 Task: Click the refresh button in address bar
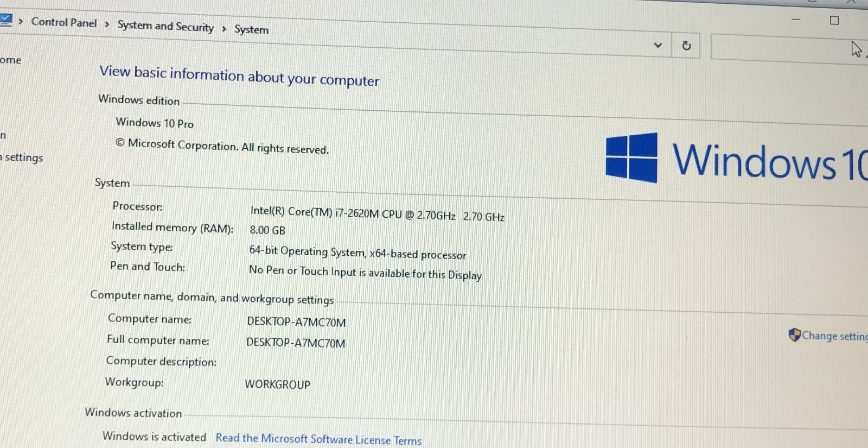point(686,46)
